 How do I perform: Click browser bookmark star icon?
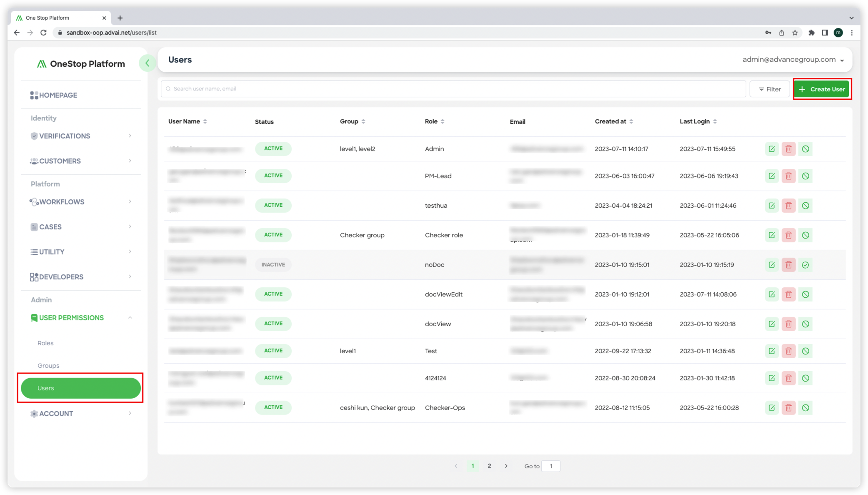[x=795, y=33]
